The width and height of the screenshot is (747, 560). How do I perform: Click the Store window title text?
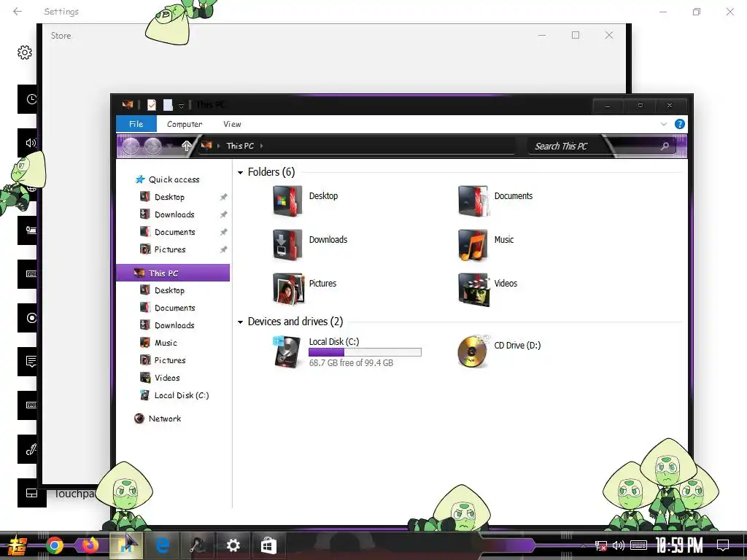click(x=61, y=36)
